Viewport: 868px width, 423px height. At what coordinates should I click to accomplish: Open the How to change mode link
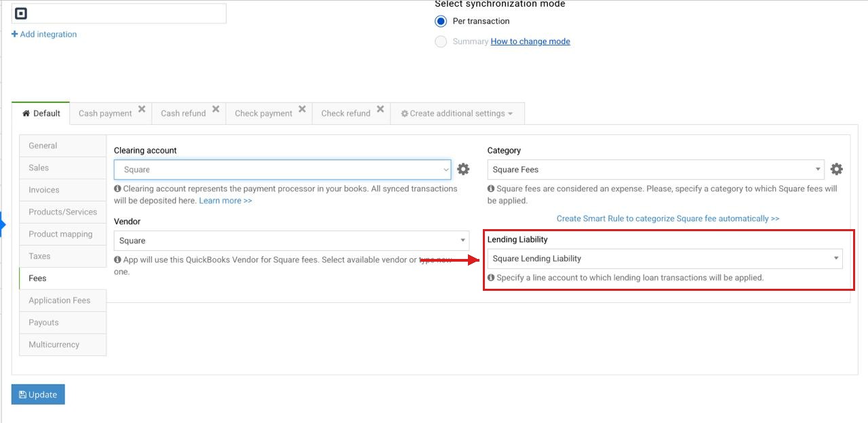[x=530, y=41]
